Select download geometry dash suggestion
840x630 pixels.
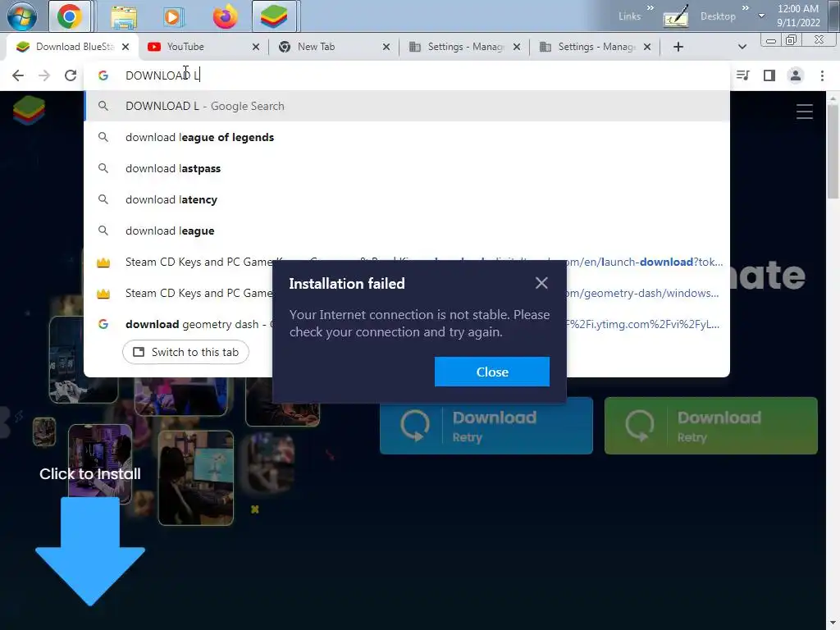pyautogui.click(x=178, y=324)
